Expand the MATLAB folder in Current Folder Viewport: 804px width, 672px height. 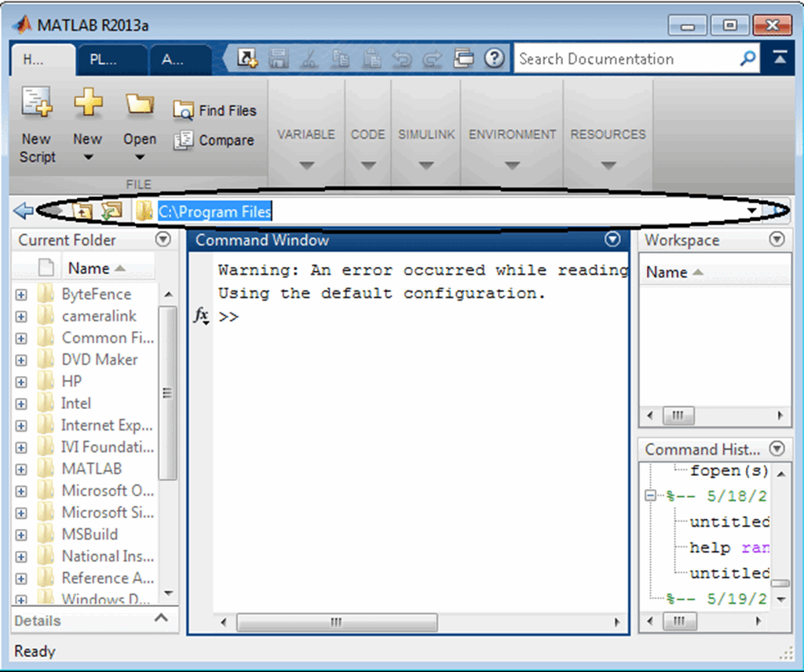click(x=20, y=469)
